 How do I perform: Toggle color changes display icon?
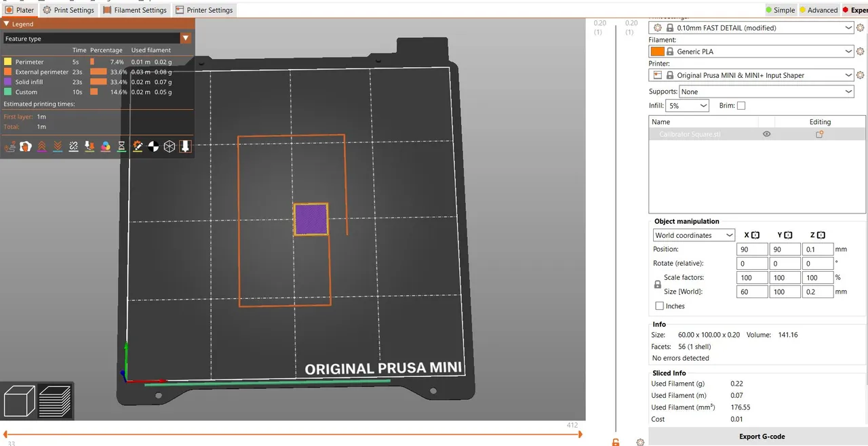[x=105, y=146]
